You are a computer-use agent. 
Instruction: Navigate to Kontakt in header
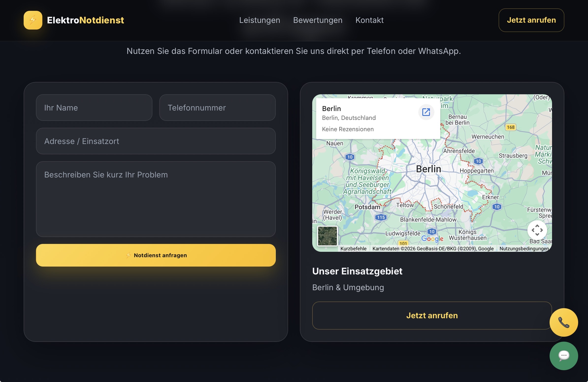[x=369, y=20]
